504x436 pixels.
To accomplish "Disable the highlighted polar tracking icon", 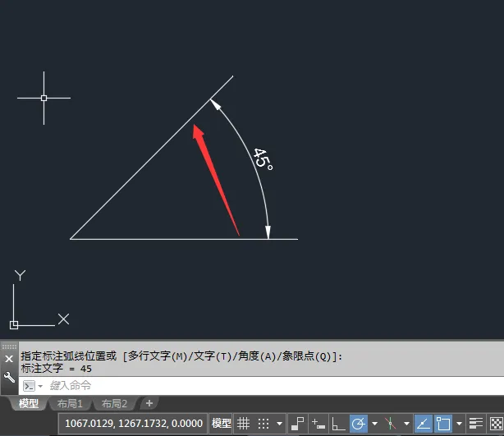I will tap(359, 424).
